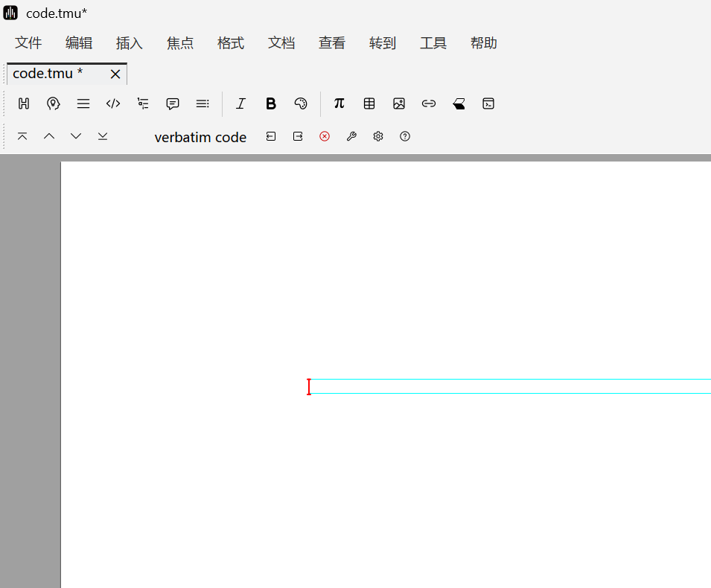
Task: Insert a hyperlink with the chain icon
Action: coord(429,103)
